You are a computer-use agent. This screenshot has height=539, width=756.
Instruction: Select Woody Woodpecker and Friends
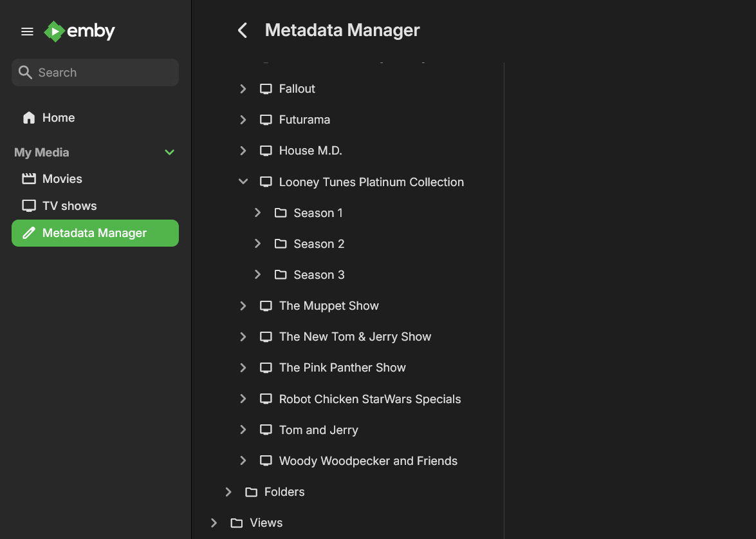pyautogui.click(x=368, y=461)
